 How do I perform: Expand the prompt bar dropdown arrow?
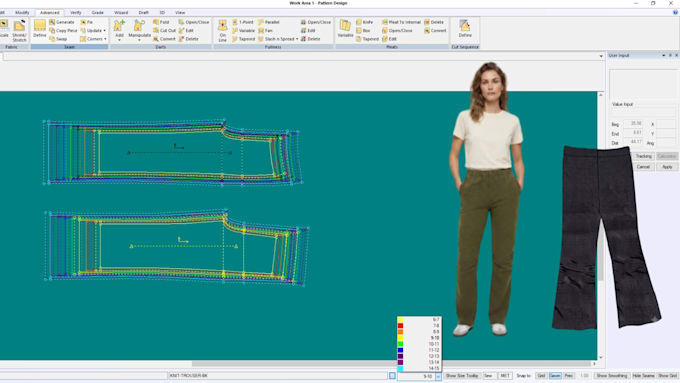pyautogui.click(x=601, y=56)
